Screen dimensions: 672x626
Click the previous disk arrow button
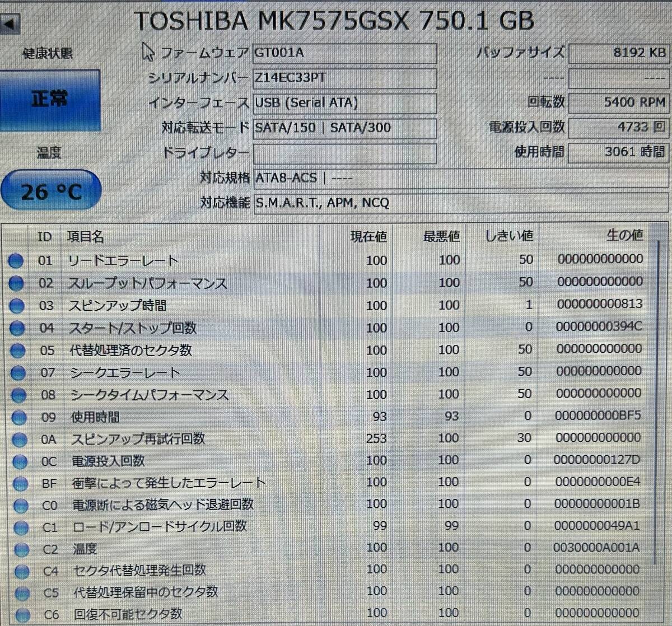[x=10, y=24]
